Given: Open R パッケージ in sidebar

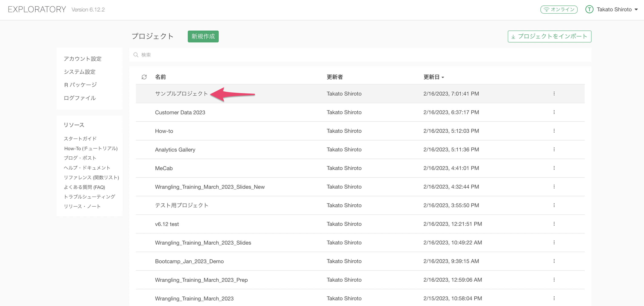Looking at the screenshot, I should coord(80,85).
